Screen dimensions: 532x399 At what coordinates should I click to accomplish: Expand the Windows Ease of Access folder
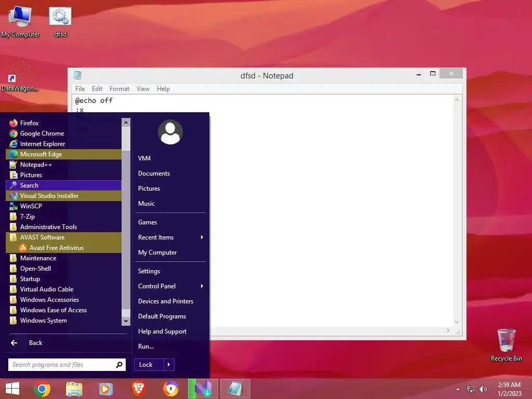tap(63, 310)
